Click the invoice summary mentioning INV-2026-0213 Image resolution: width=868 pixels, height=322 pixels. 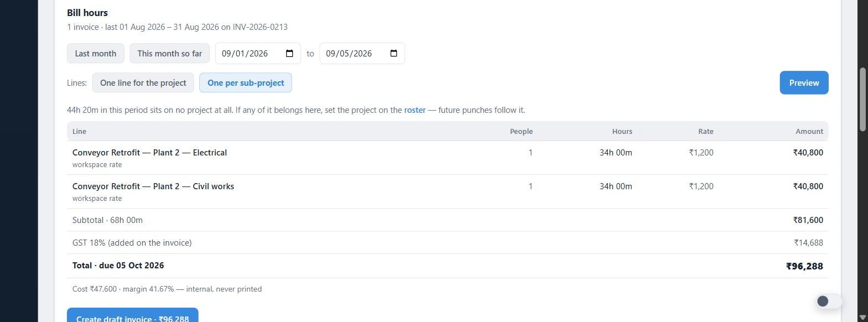177,27
